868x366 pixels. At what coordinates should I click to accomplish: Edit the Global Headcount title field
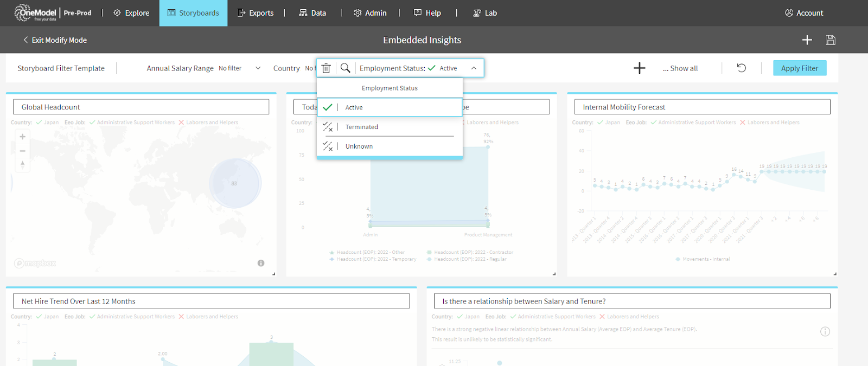[x=141, y=107]
